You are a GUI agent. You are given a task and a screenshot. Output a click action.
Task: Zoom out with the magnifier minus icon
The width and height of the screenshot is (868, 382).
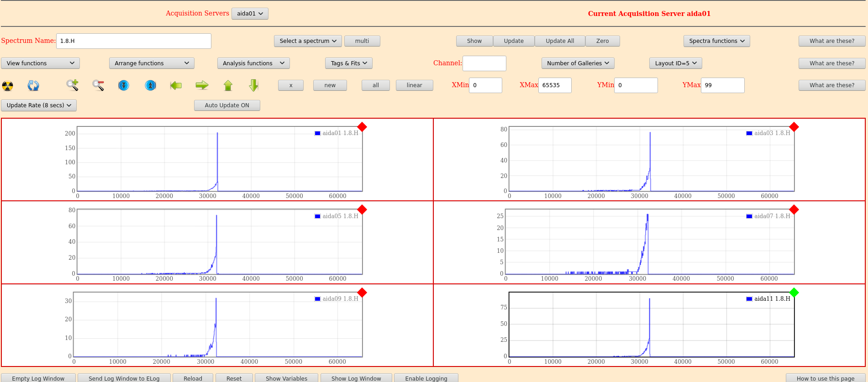point(98,85)
